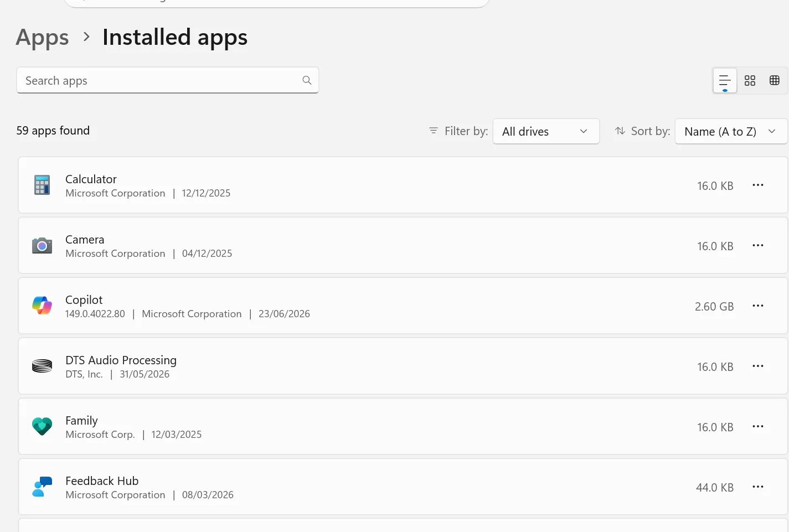This screenshot has width=789, height=532.
Task: Open more options for Copilot
Action: [x=758, y=306]
